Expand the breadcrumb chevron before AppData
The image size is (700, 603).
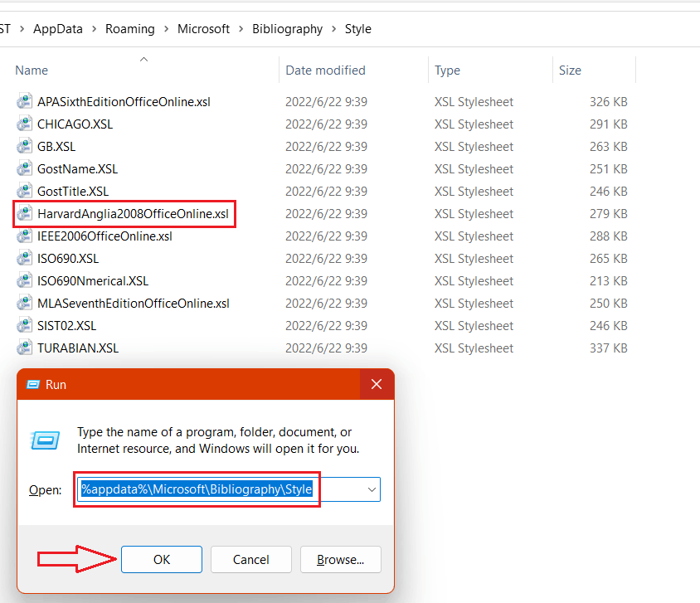coord(22,29)
